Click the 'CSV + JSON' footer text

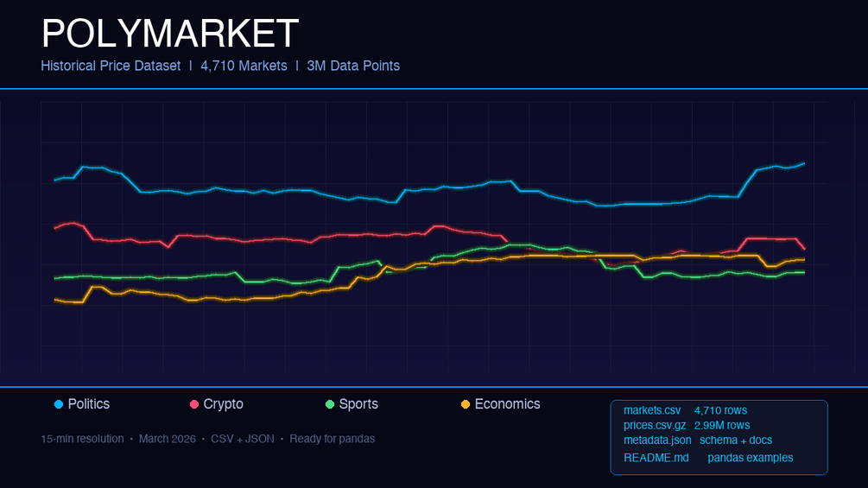pos(243,439)
